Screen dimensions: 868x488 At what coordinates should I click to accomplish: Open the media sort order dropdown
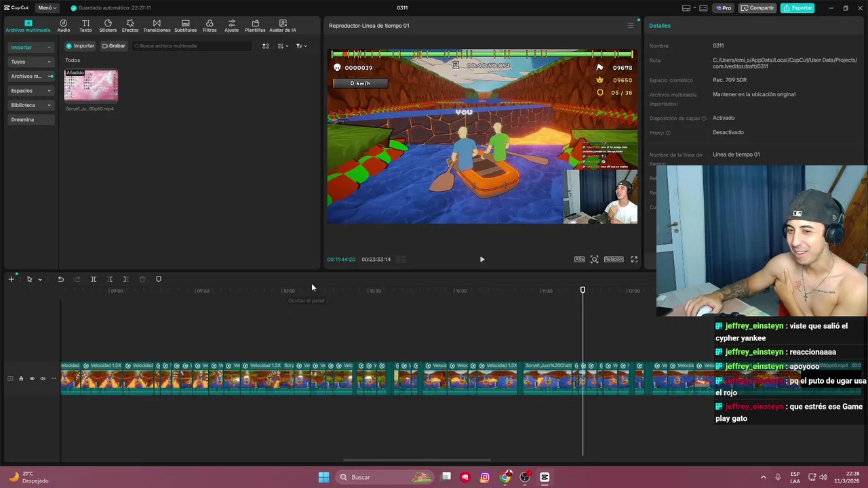283,46
